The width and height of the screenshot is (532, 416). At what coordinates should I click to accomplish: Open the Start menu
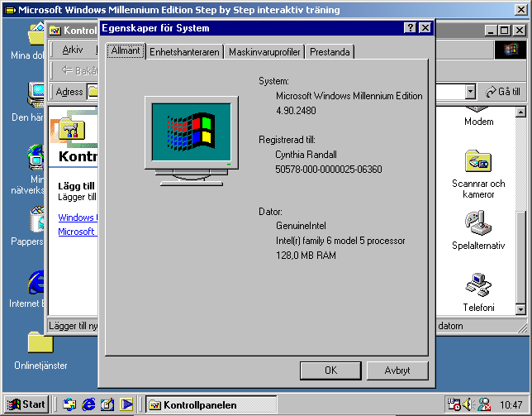26,404
